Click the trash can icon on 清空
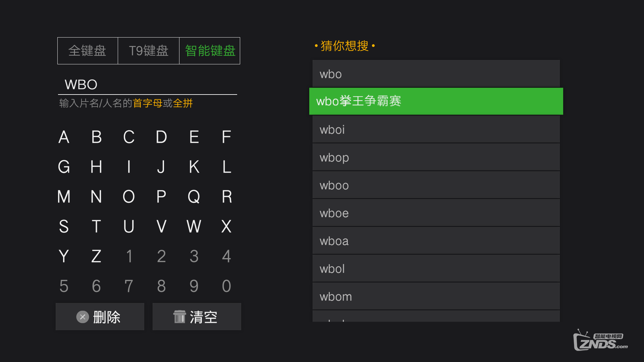The image size is (644, 362). [x=179, y=317]
